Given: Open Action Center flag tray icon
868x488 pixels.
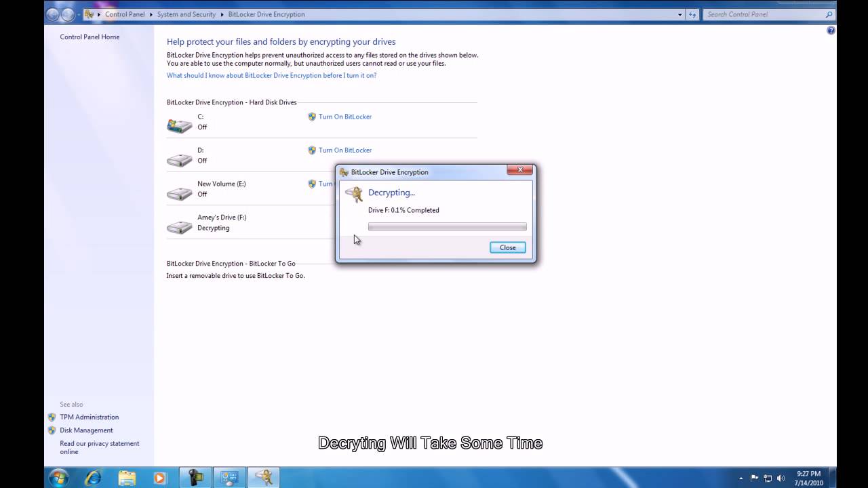Looking at the screenshot, I should tap(754, 478).
